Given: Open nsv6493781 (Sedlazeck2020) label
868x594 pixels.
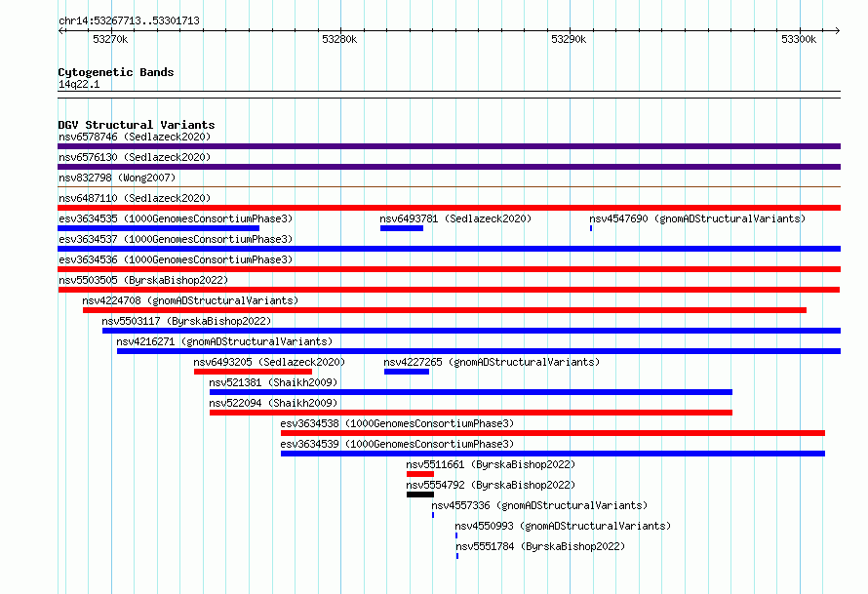Looking at the screenshot, I should point(455,218).
